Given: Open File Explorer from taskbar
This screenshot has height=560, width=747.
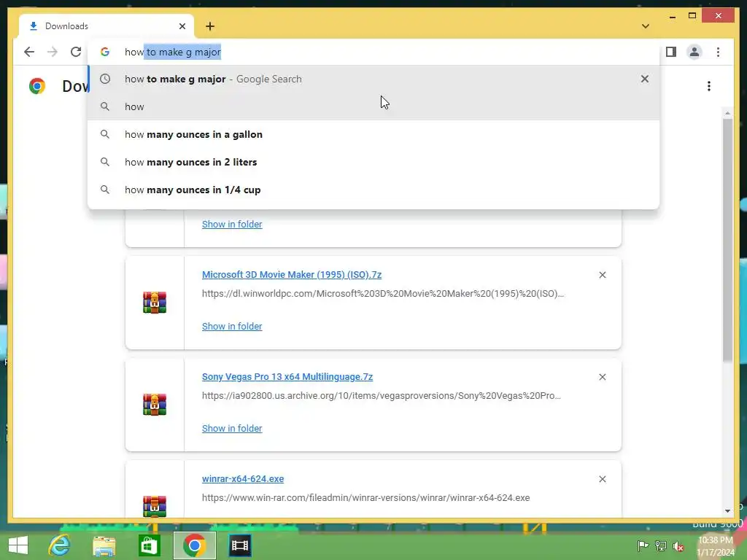Looking at the screenshot, I should [x=104, y=545].
